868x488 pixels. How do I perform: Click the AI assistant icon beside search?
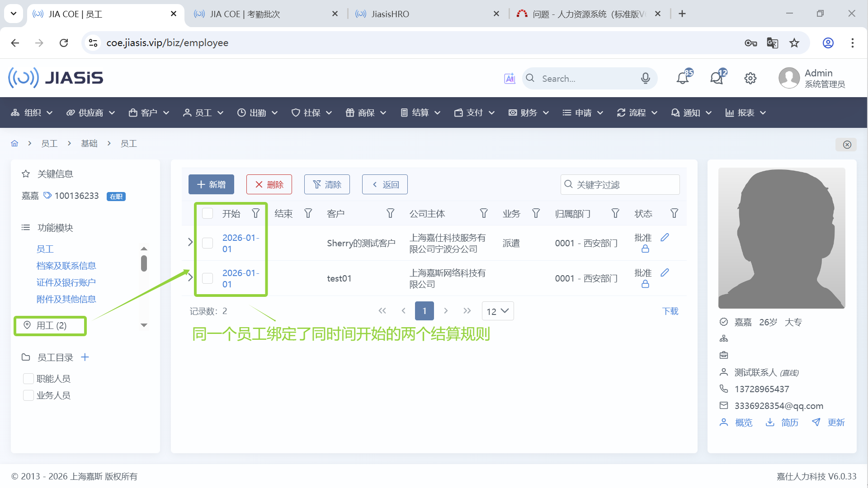coord(509,79)
